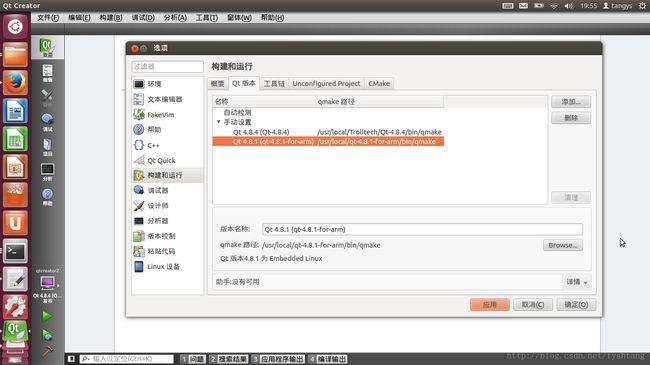
Task: Expand the 详情 details section
Action: click(x=577, y=282)
